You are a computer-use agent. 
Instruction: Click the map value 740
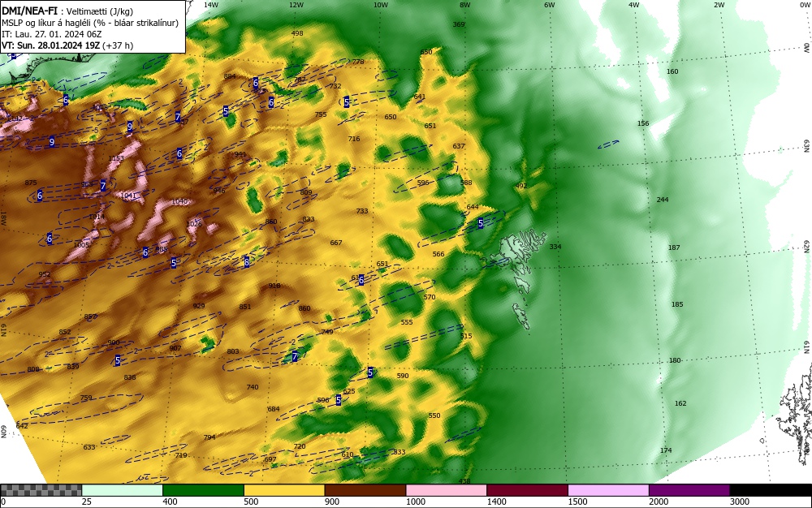click(x=253, y=387)
